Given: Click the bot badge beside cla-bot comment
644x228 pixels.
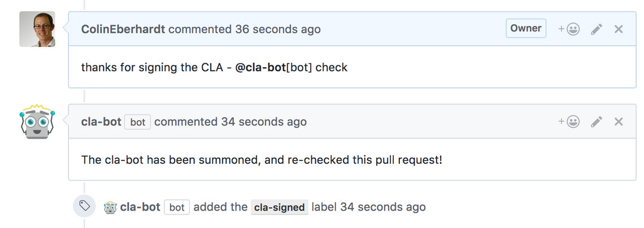Looking at the screenshot, I should click(x=138, y=122).
